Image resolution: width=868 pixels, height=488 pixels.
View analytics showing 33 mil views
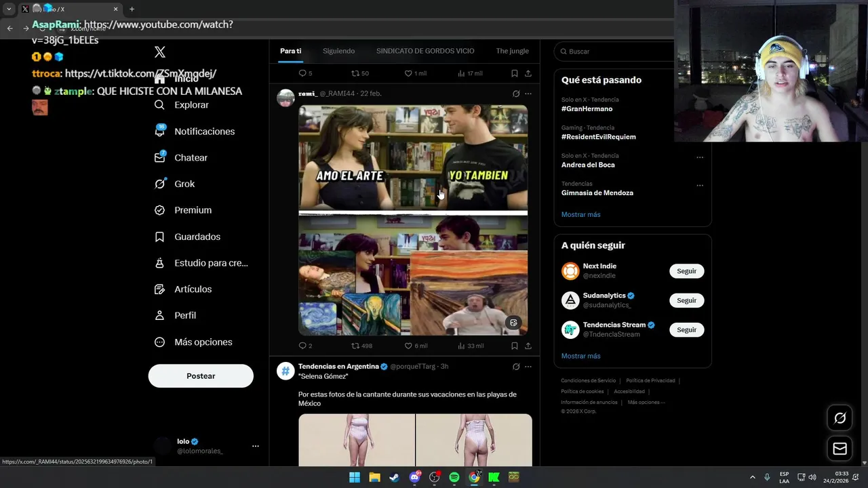(x=471, y=346)
